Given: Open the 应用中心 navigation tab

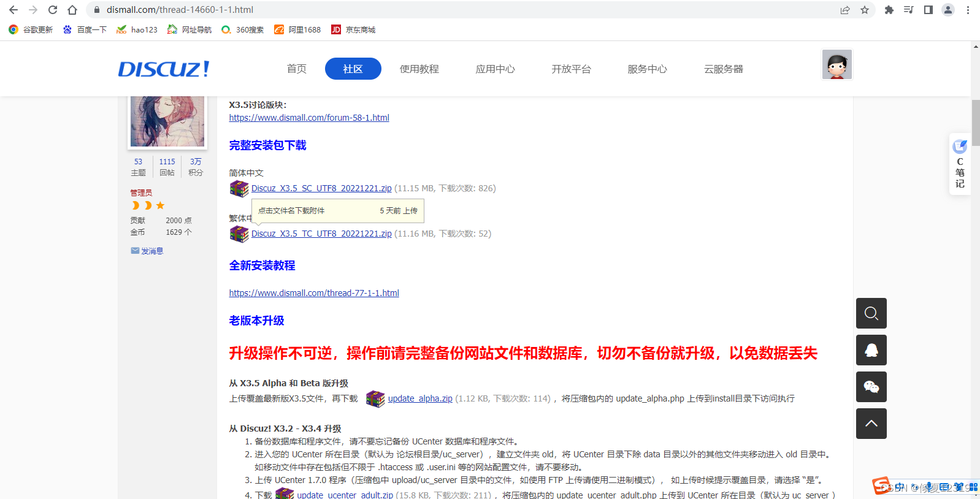Looking at the screenshot, I should [496, 69].
